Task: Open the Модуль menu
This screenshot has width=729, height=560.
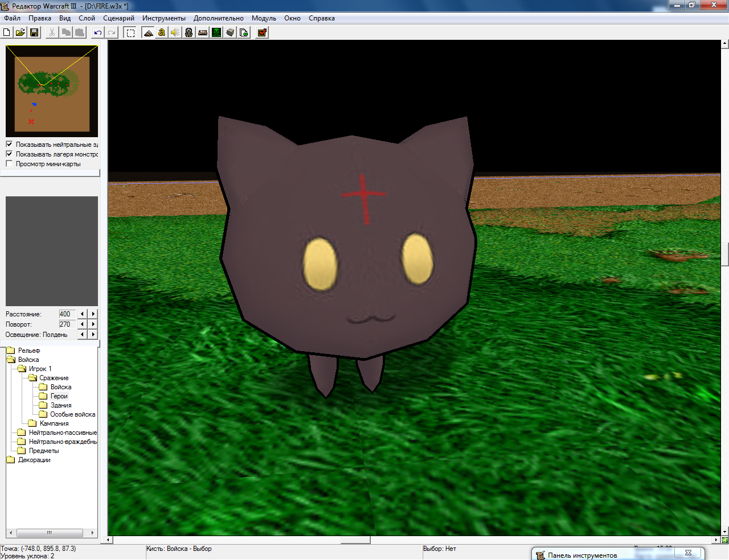Action: click(264, 18)
